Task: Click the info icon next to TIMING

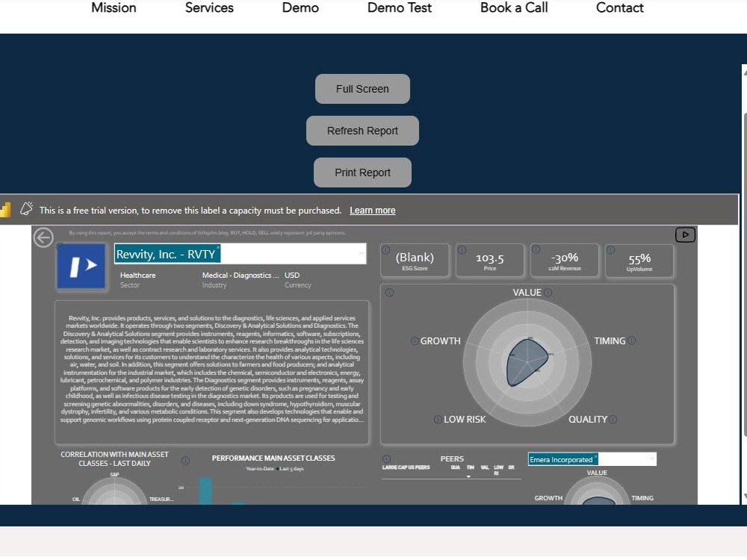Action: 632,340
